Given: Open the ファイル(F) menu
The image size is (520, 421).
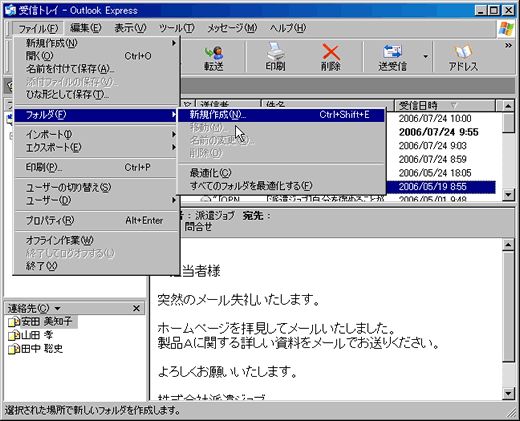Looking at the screenshot, I should click(x=38, y=28).
